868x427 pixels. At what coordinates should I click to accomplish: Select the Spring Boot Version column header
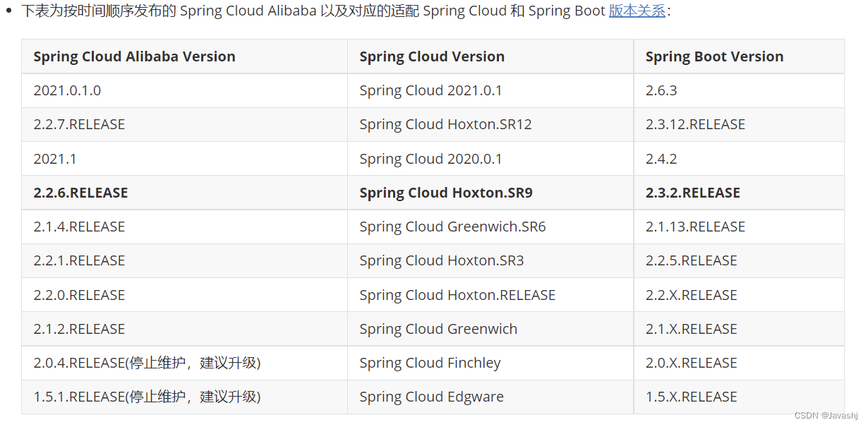tap(739, 56)
